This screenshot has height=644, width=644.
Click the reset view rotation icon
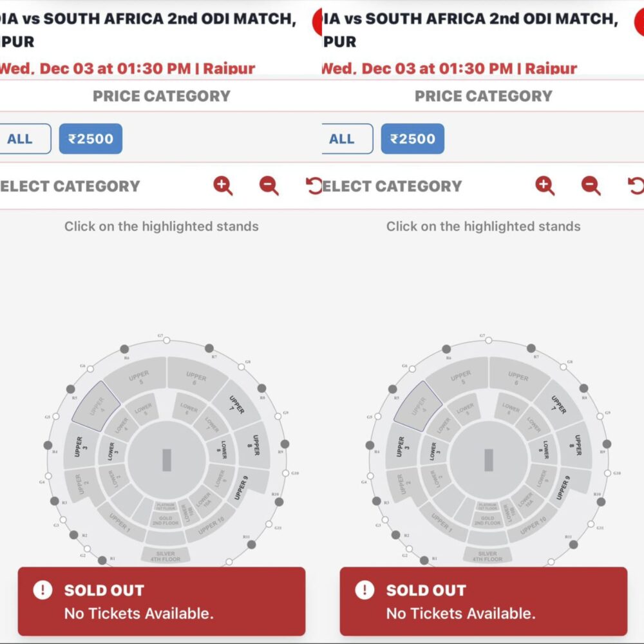[x=313, y=186]
